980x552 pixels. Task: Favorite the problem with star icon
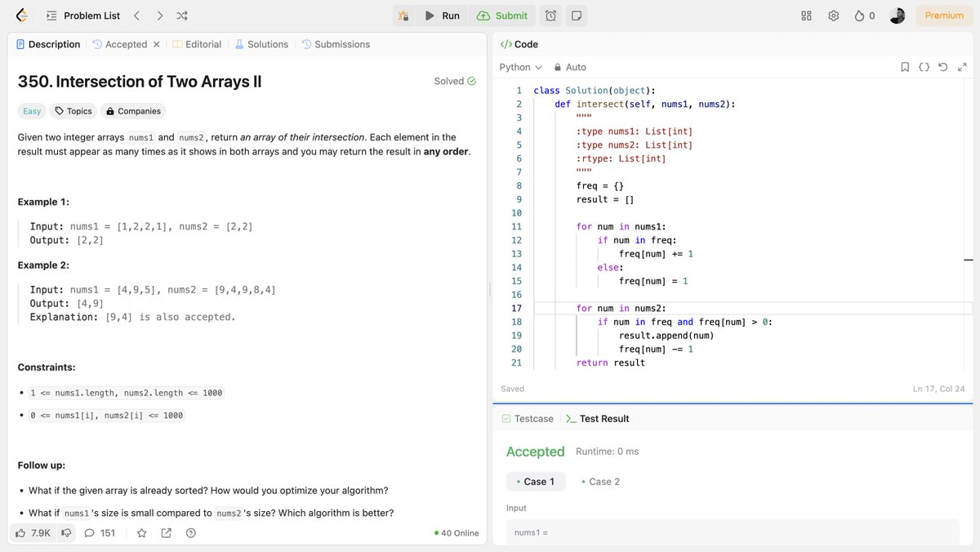pos(141,533)
